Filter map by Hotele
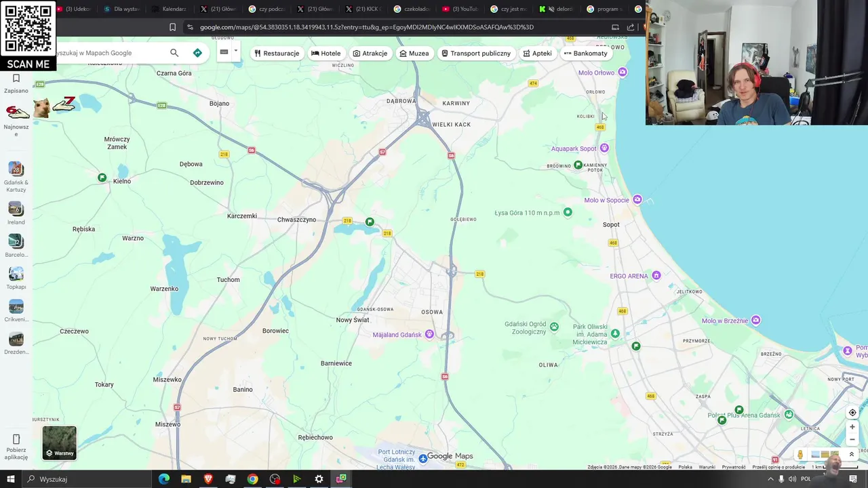Screen dimensions: 868x488 tap(325, 54)
